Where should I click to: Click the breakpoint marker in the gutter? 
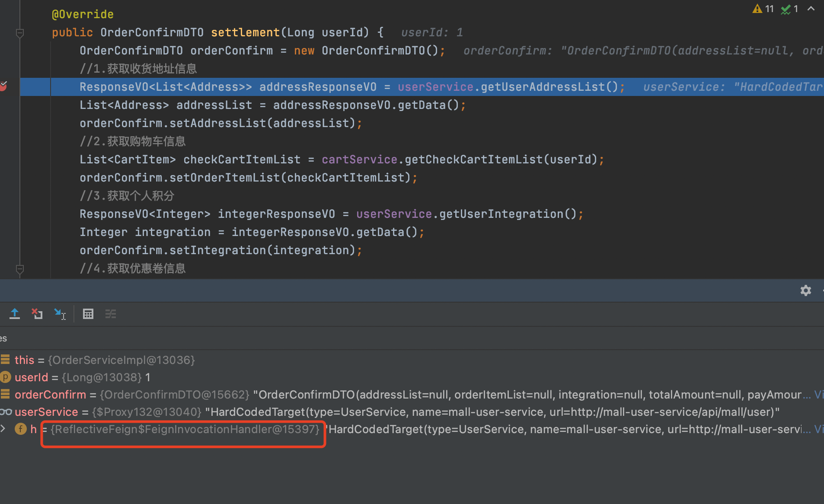(x=3, y=86)
